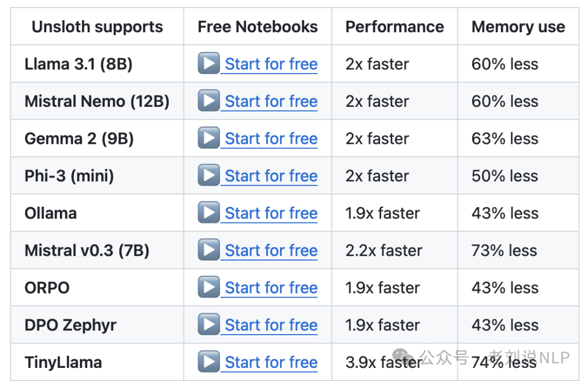Follow the TinyLlama Start for free link
The image size is (588, 381).
point(271,362)
